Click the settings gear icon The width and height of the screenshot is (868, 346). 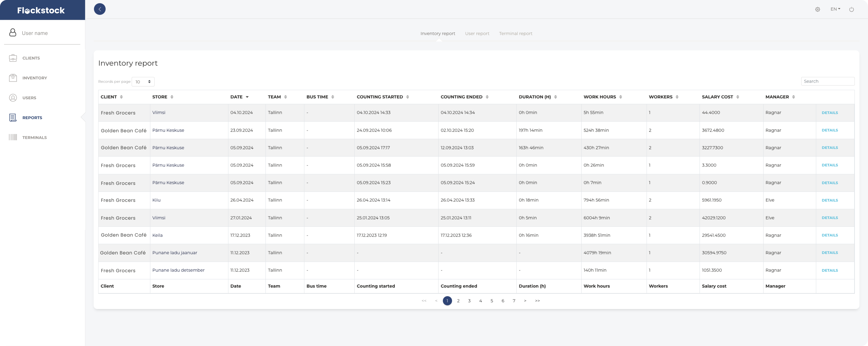pos(818,9)
